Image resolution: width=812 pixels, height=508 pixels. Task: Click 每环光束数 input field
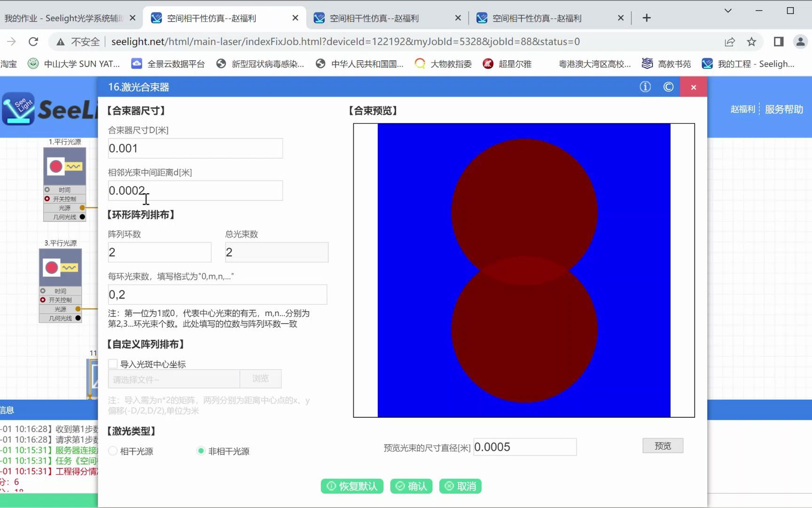218,294
